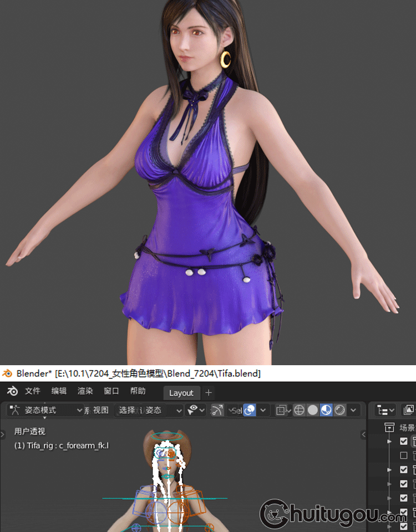Switch to wireframe shading mode
Image resolution: width=416 pixels, height=532 pixels.
300,410
